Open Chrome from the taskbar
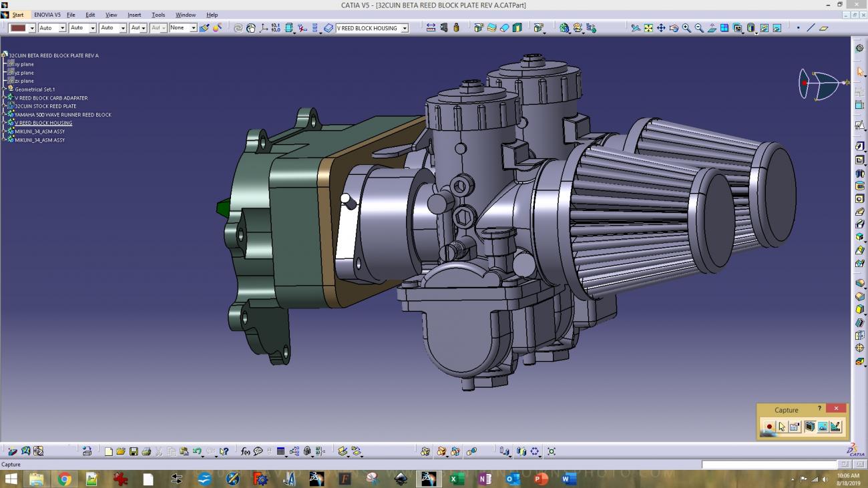Viewport: 868px width, 488px height. click(64, 479)
